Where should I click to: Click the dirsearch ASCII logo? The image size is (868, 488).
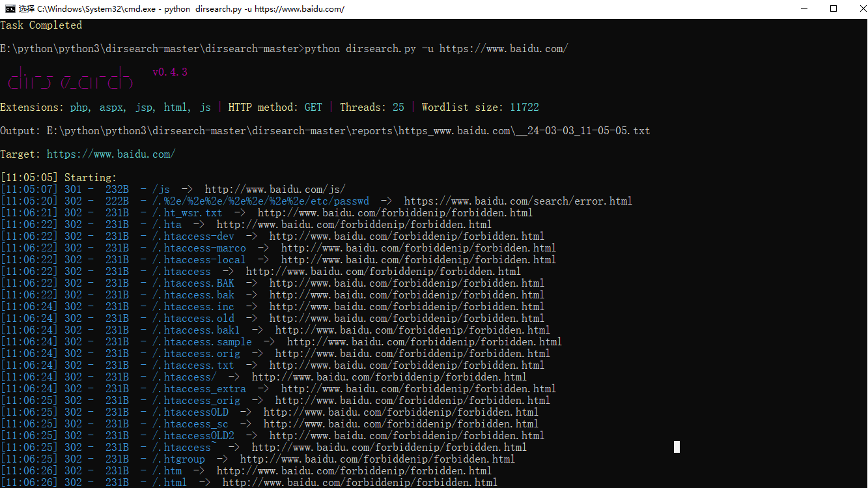click(71, 78)
